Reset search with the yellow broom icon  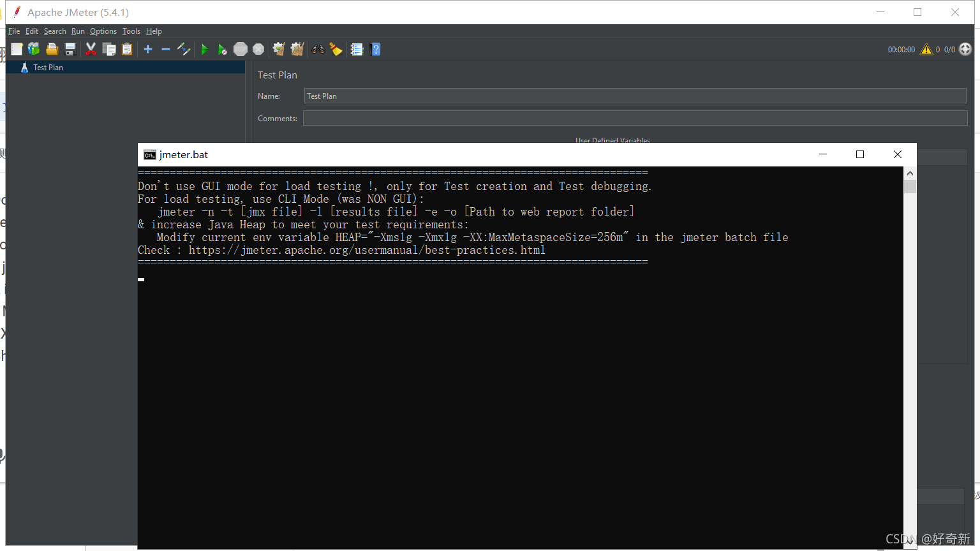(x=336, y=49)
